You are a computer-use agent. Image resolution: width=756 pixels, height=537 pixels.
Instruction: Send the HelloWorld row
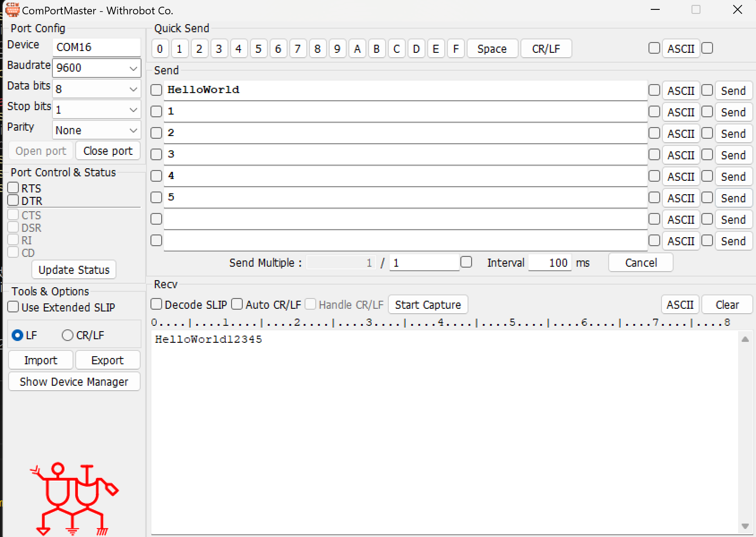[x=733, y=91]
